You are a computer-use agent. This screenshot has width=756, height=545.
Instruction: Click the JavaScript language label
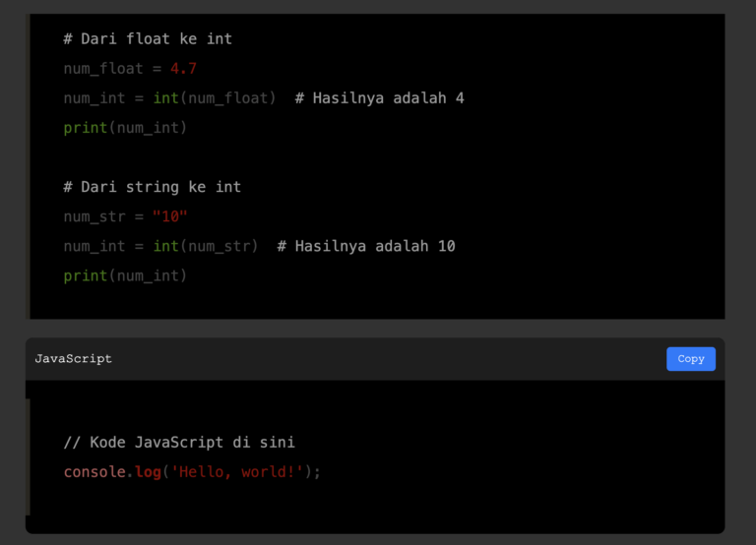pos(73,359)
